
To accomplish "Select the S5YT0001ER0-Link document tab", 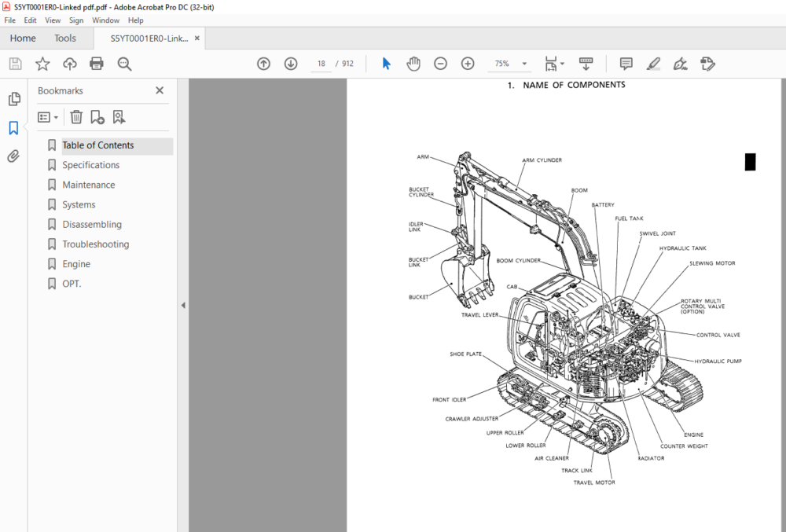I will coord(149,39).
